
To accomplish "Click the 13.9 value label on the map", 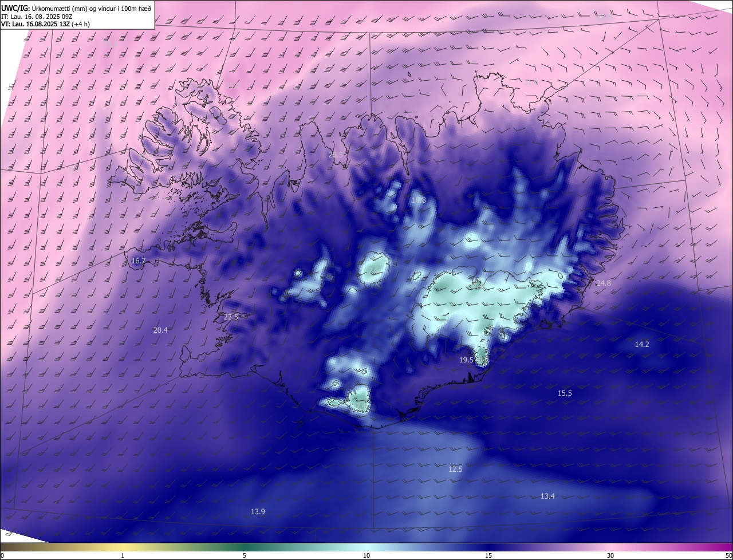I will click(258, 512).
